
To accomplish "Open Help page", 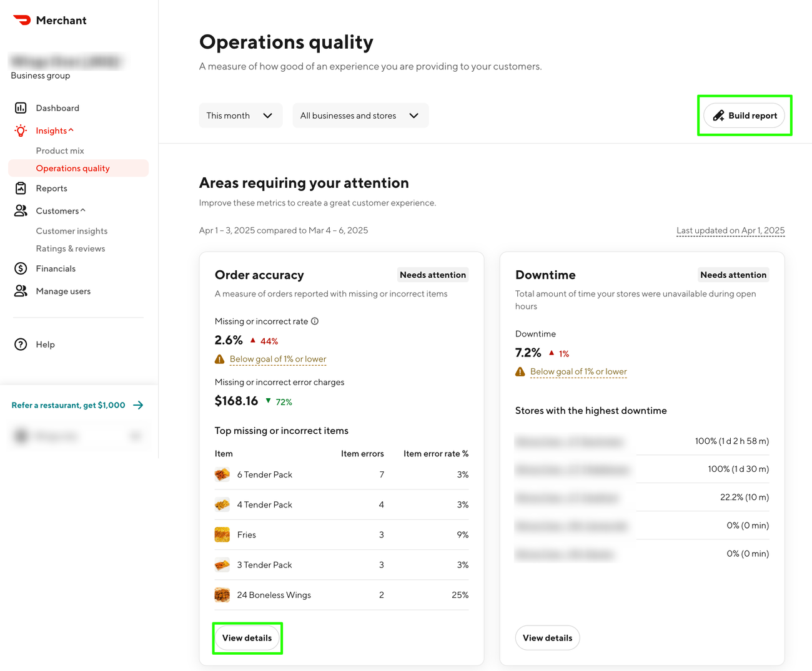I will tap(45, 345).
